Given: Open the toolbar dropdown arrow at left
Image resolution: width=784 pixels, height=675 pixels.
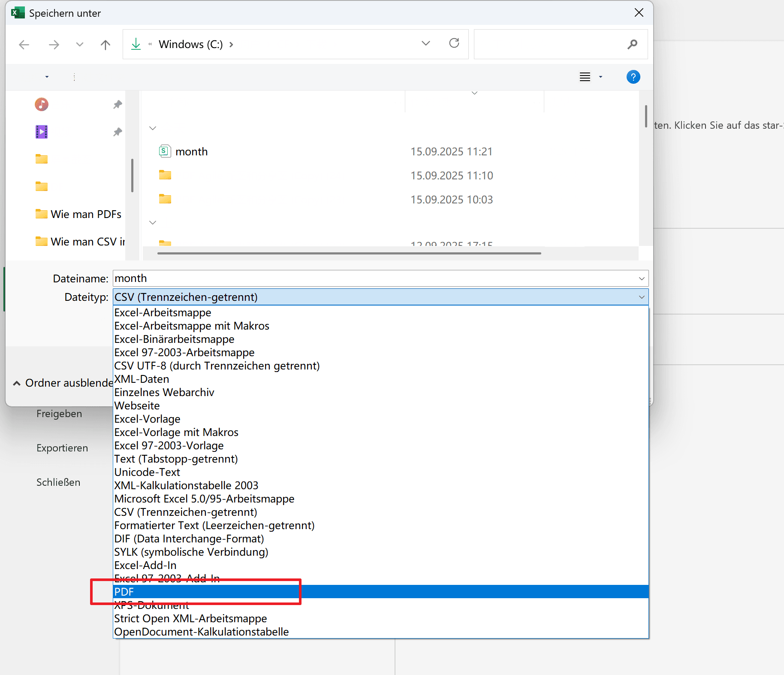Looking at the screenshot, I should (x=47, y=77).
